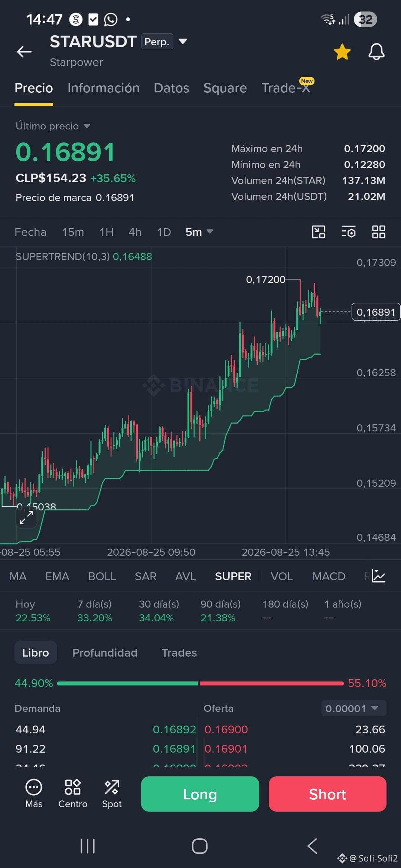Click bid price 0.16891 in order book

[174, 749]
